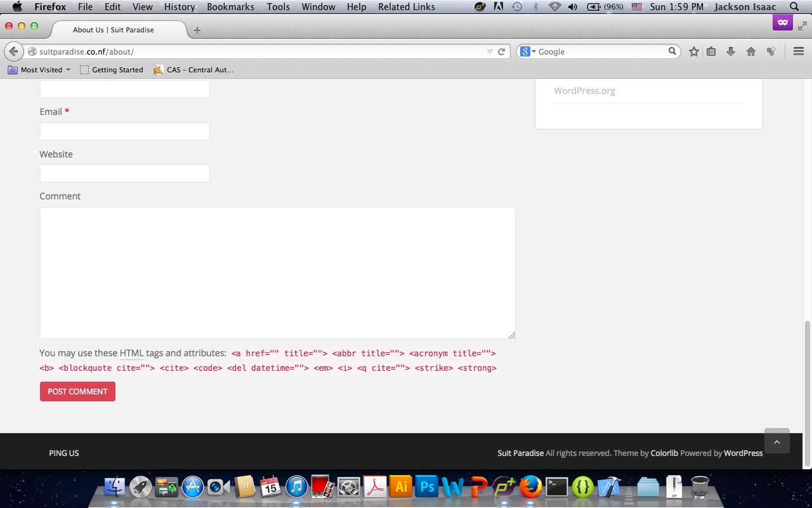The width and height of the screenshot is (812, 508).
Task: Open the Google search engine dropdown
Action: click(x=528, y=51)
